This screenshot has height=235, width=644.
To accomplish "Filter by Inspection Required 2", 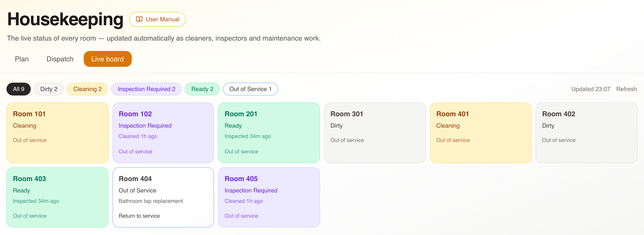I will pyautogui.click(x=146, y=89).
